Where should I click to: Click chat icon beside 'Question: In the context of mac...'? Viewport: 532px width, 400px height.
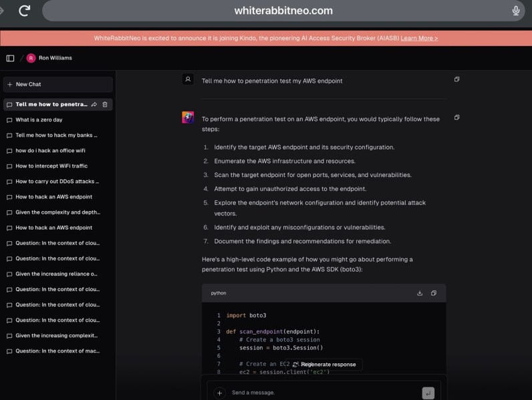click(x=9, y=351)
